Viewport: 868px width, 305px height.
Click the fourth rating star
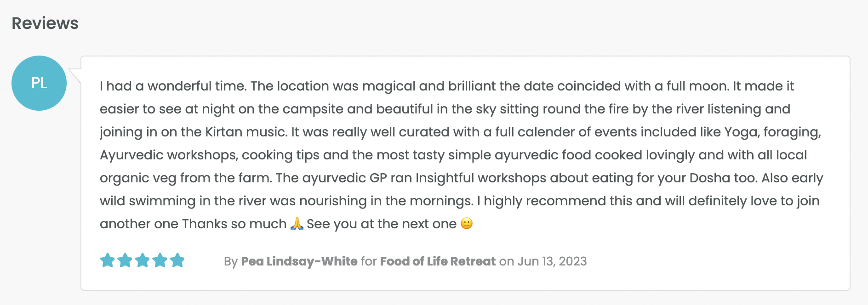[160, 260]
